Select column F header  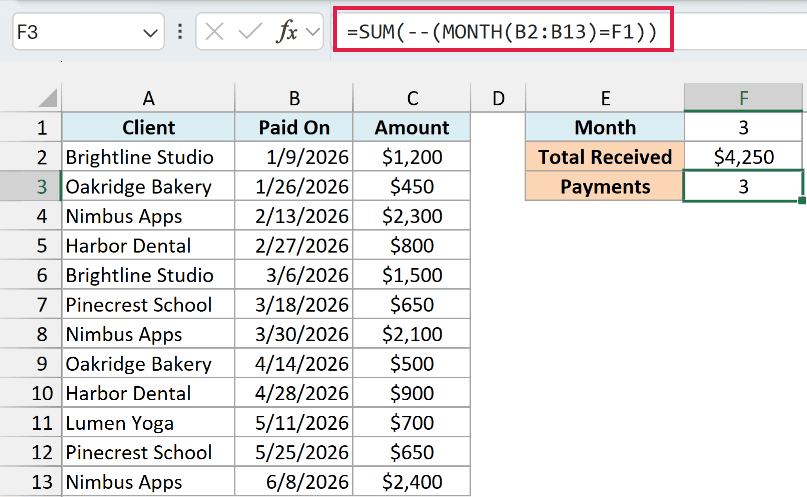coord(743,98)
